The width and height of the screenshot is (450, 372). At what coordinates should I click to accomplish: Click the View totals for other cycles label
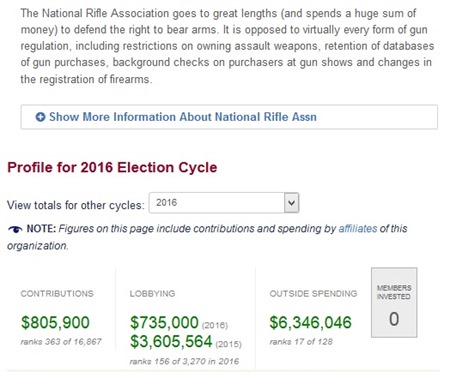click(x=76, y=205)
